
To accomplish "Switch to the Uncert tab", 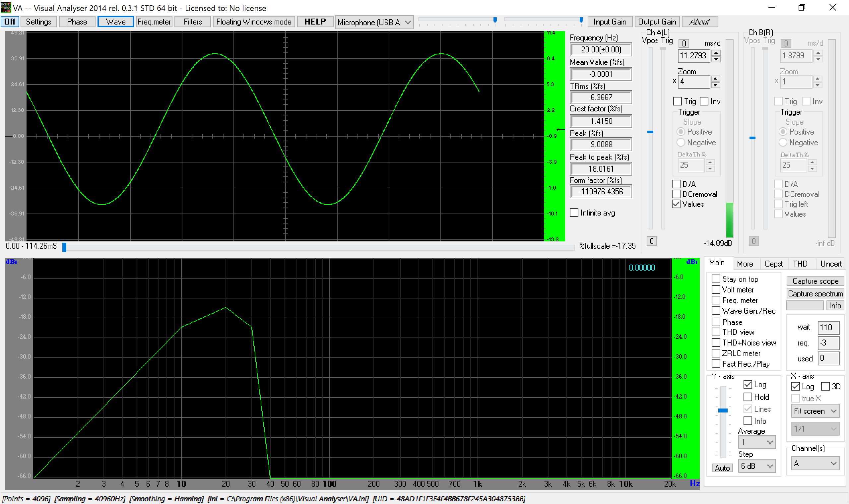I will pos(831,264).
